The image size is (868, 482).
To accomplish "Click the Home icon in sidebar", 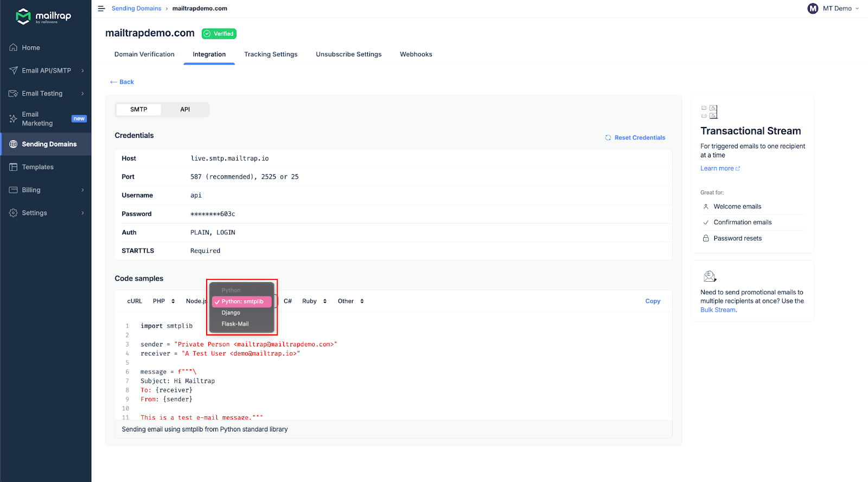I will pyautogui.click(x=14, y=48).
